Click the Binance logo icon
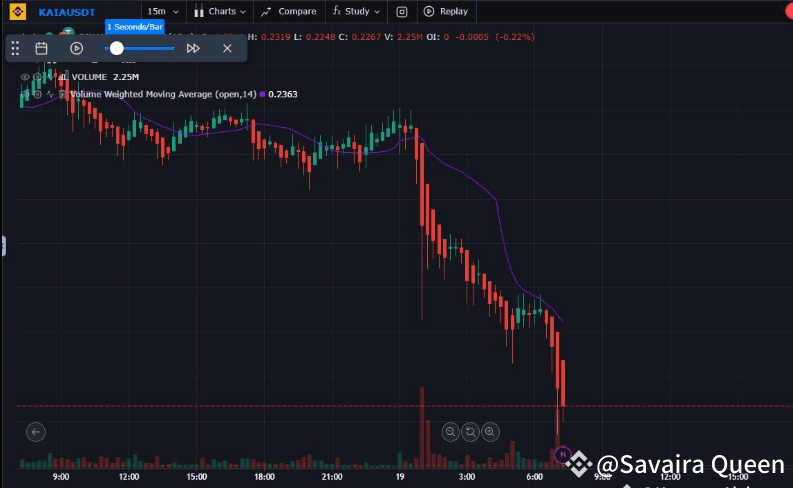Screen dimensions: 793x488 click(18, 12)
